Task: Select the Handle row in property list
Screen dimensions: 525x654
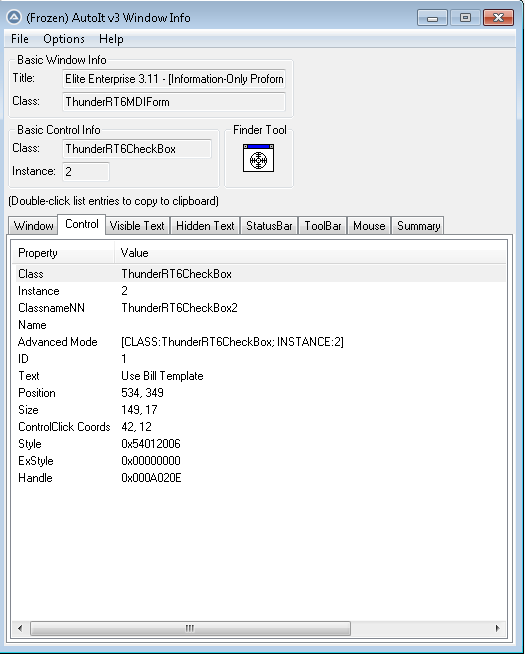Action: (x=259, y=478)
